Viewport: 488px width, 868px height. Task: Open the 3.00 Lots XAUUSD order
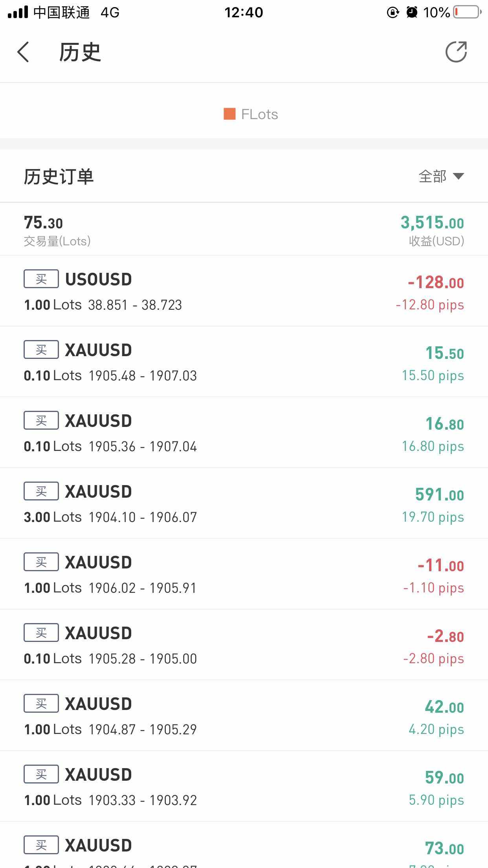coord(244,503)
